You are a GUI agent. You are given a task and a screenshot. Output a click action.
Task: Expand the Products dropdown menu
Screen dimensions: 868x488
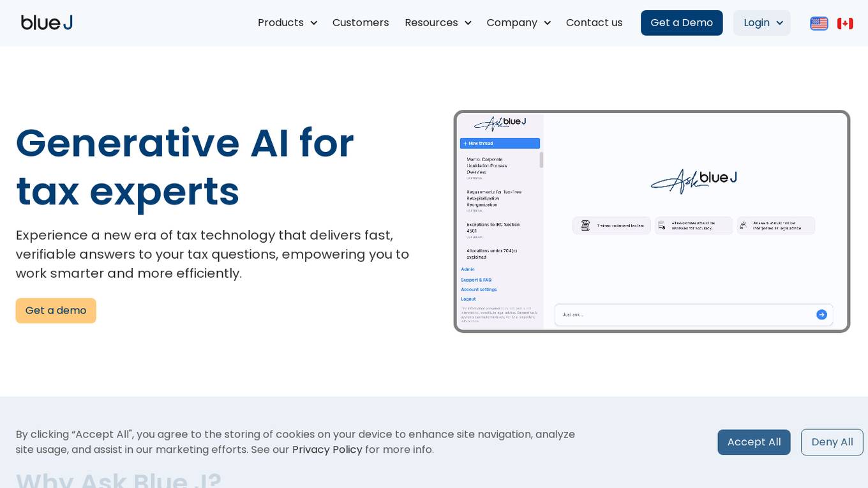coord(287,23)
